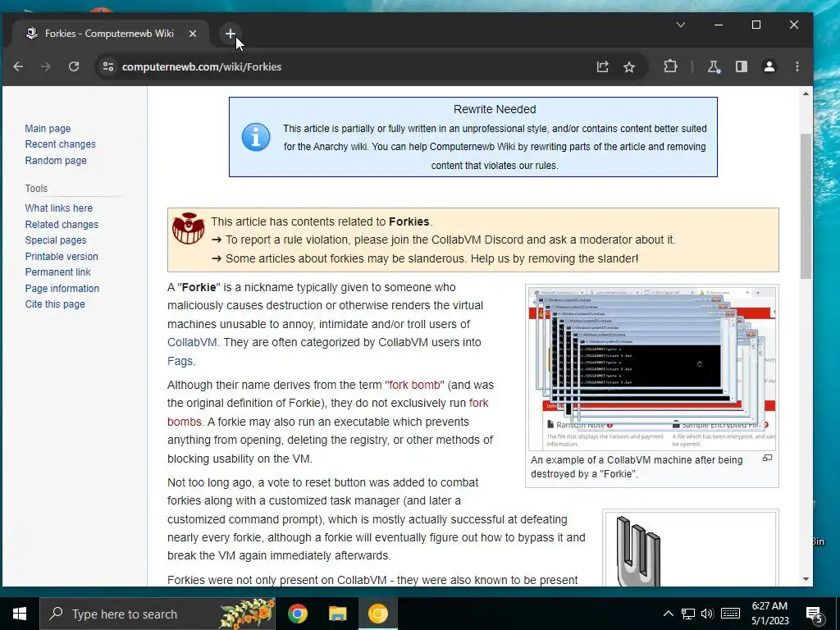840x630 pixels.
Task: Go to Main page
Action: tap(48, 129)
